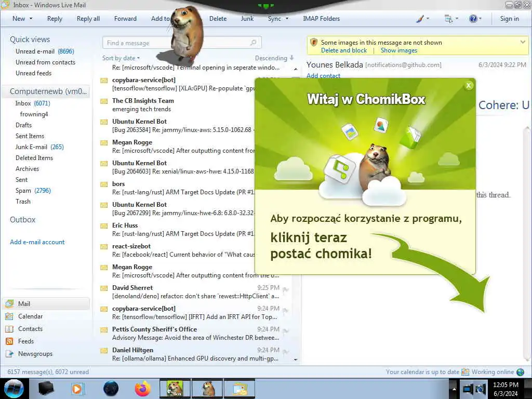Open the Feeds RSS icon
This screenshot has height=399, width=532.
point(9,341)
